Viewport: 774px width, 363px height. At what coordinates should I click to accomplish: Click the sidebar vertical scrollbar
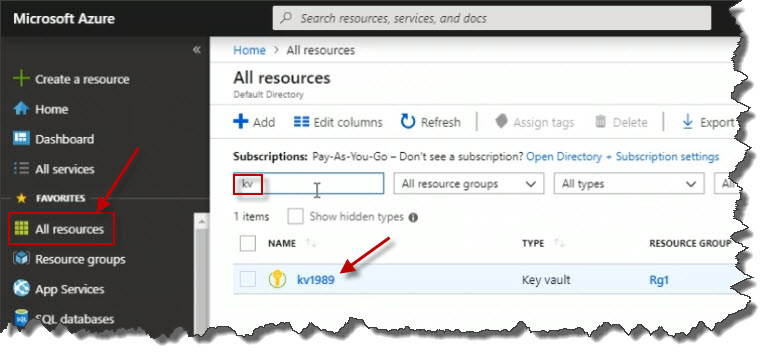[201, 274]
